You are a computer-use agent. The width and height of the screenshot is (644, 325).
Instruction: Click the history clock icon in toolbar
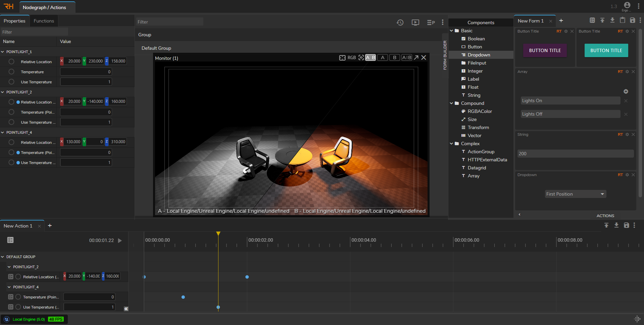pos(400,23)
